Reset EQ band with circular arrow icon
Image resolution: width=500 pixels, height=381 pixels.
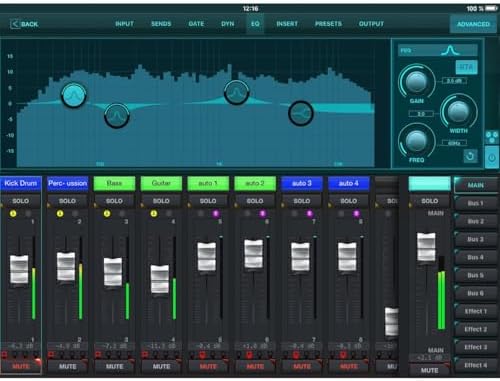pos(470,156)
